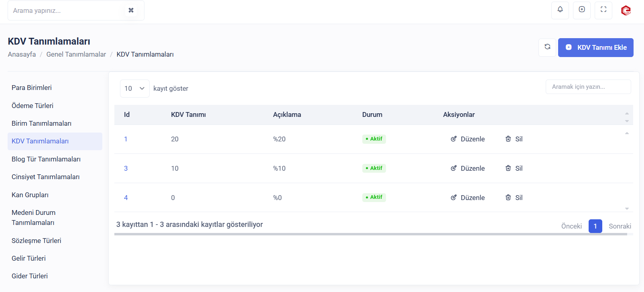The image size is (644, 292).
Task: Sort table using Aksiyonar column arrows
Action: pyautogui.click(x=626, y=117)
